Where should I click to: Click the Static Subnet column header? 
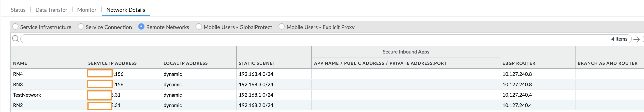click(257, 63)
